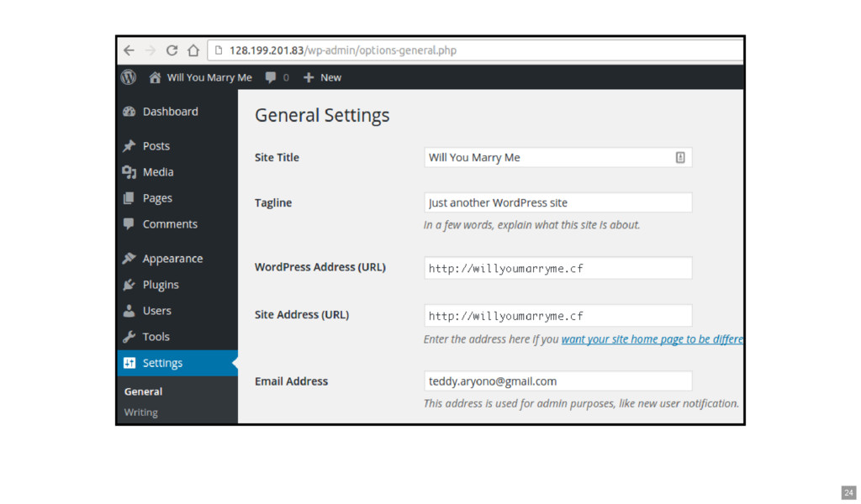Click the plus icon for New
Screen dimensions: 861x504
click(x=309, y=78)
